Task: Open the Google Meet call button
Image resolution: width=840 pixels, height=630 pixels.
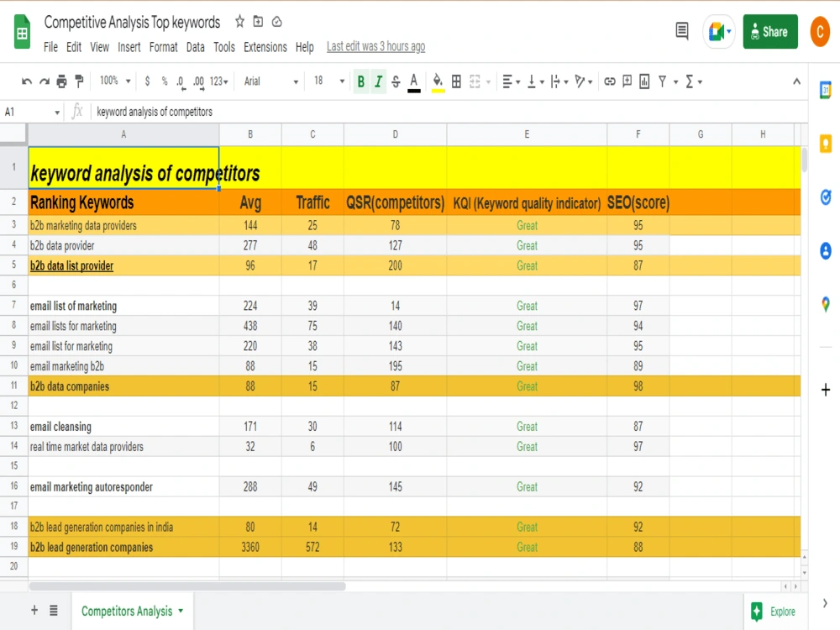Action: click(719, 32)
